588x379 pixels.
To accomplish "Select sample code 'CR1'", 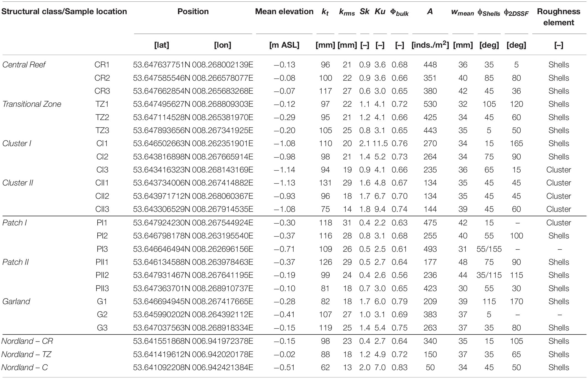I will pos(102,65).
